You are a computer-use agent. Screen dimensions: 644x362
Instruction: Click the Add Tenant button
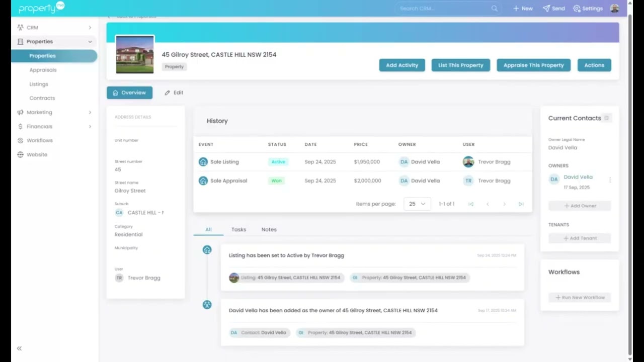(580, 238)
